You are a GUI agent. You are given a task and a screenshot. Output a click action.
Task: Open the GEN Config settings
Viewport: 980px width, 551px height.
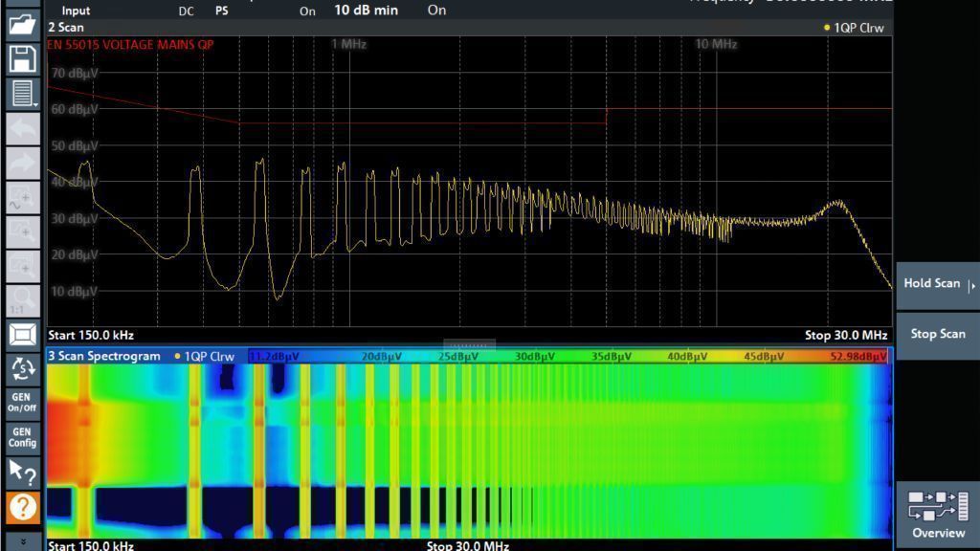[22, 437]
